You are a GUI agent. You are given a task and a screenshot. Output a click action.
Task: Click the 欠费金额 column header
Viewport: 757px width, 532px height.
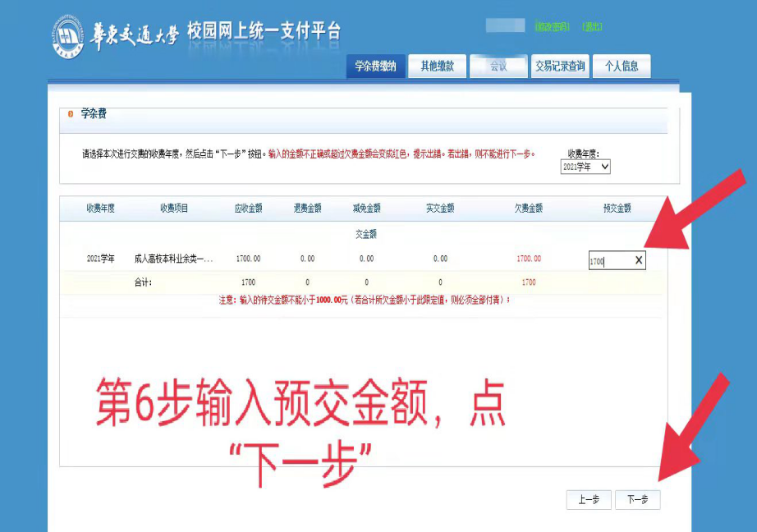[529, 209]
